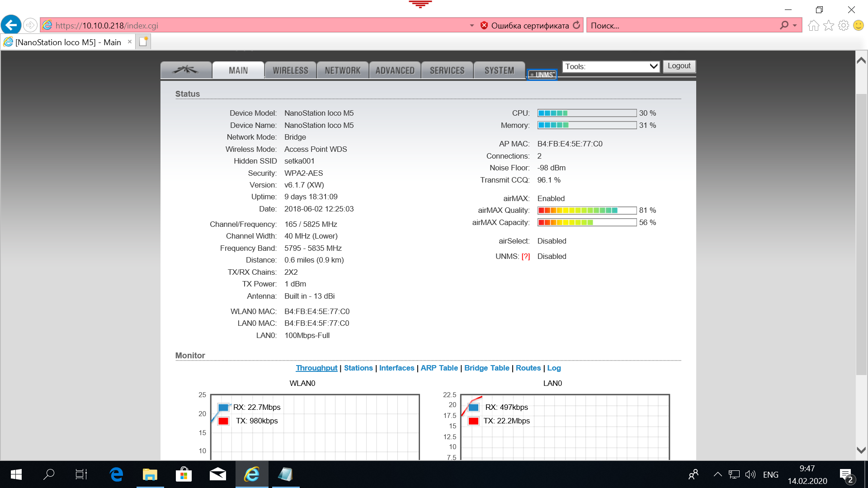
Task: Click LAN0 TX red legend swatch
Action: 473,421
